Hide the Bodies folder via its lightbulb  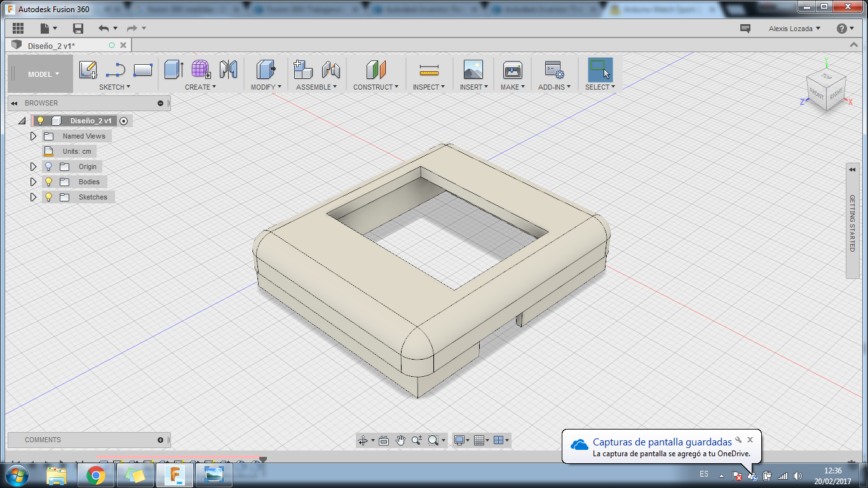pos(48,182)
